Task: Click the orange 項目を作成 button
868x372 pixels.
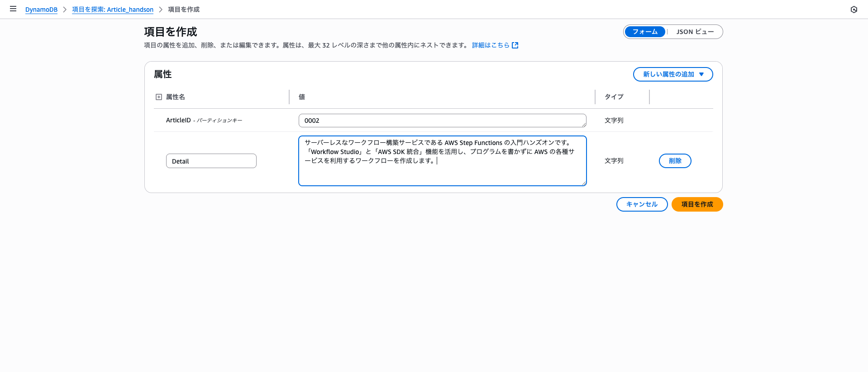Action: pos(697,204)
